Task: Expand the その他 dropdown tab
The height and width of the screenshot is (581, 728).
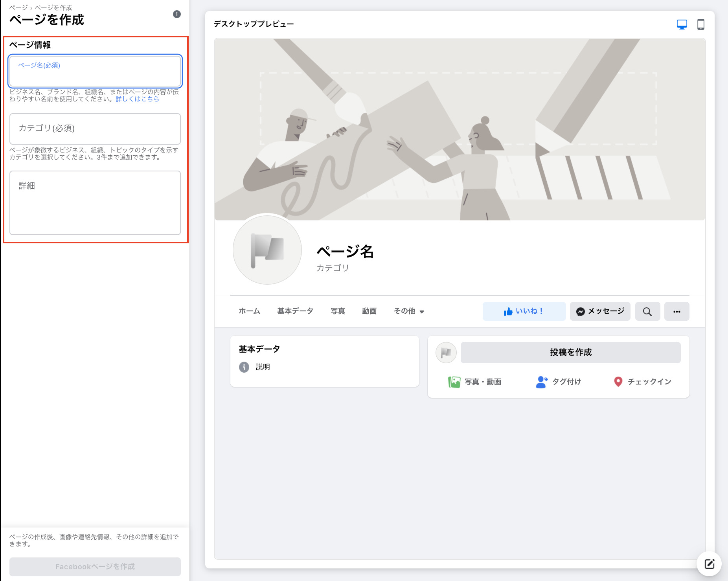Action: click(409, 311)
